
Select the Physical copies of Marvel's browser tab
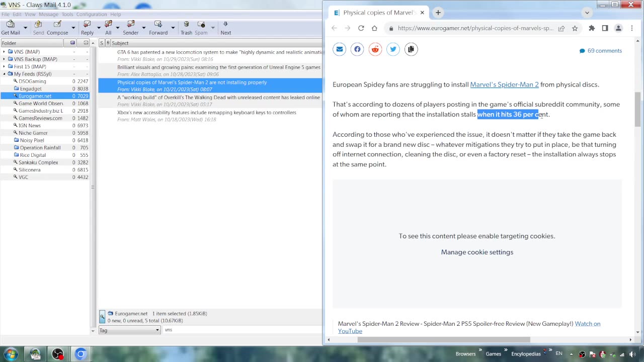tap(378, 13)
